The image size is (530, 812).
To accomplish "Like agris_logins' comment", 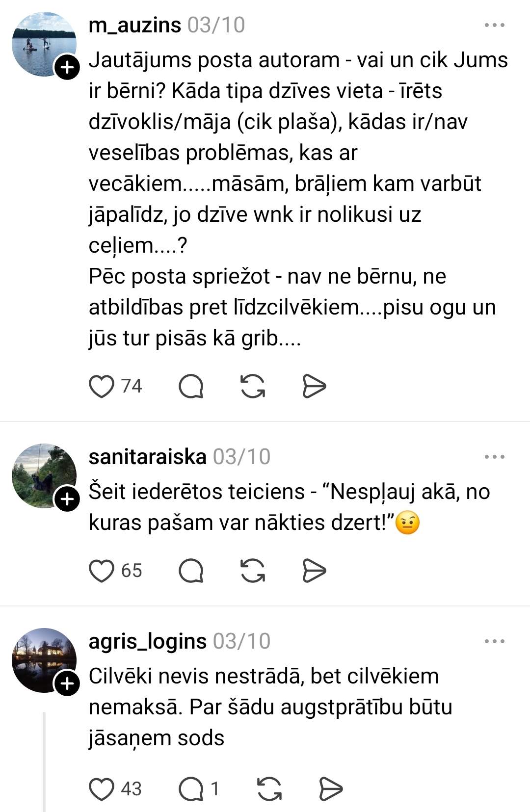I will (102, 789).
